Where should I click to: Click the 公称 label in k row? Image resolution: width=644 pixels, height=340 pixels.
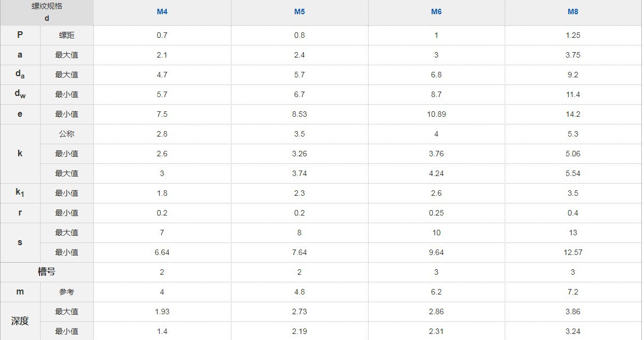[66, 134]
